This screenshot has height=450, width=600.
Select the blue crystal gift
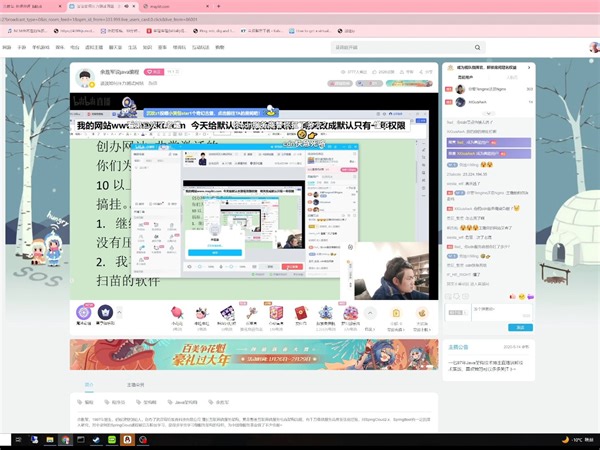326,313
